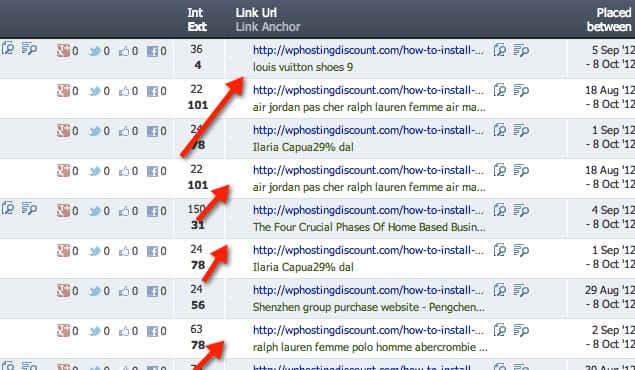Click the Twitter icon in the Four Crucial Phases row
Image resolution: width=635 pixels, height=370 pixels.
coord(95,211)
